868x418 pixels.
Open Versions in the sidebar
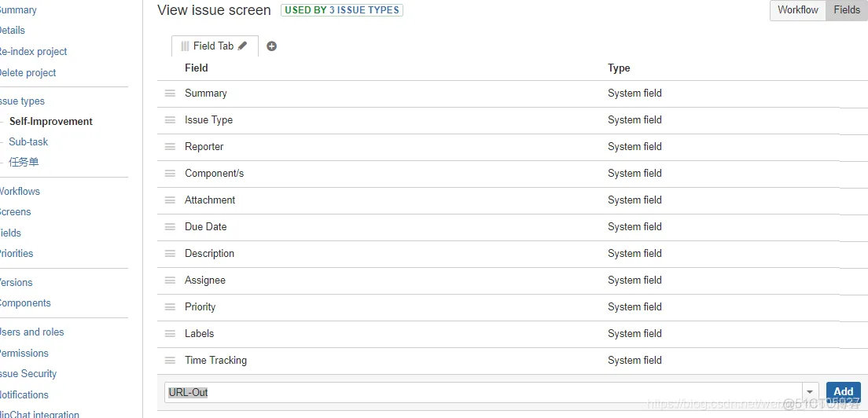16,283
